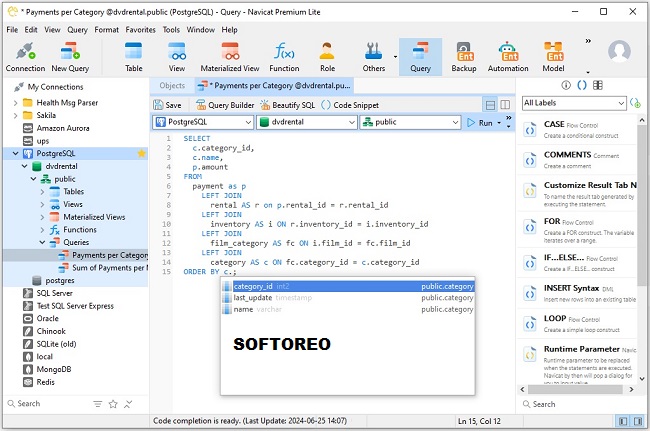Open the Window menu
The width and height of the screenshot is (650, 431).
201,30
